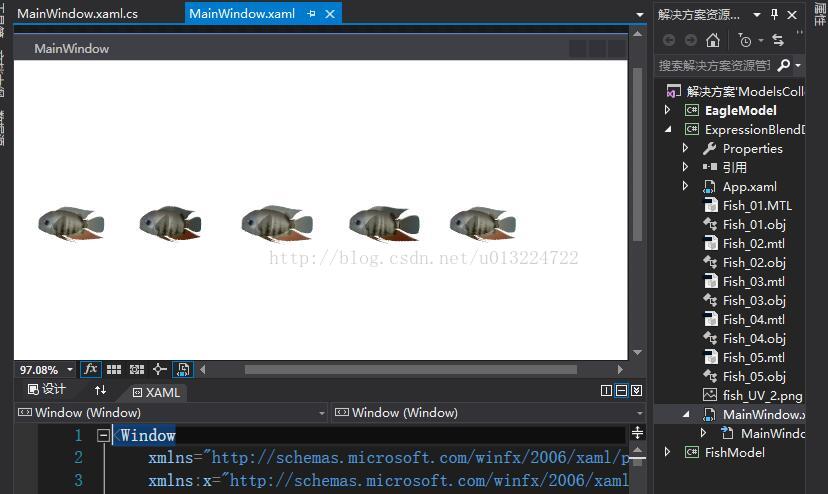Click the pending changes filter clock icon
The image size is (828, 494).
(745, 40)
